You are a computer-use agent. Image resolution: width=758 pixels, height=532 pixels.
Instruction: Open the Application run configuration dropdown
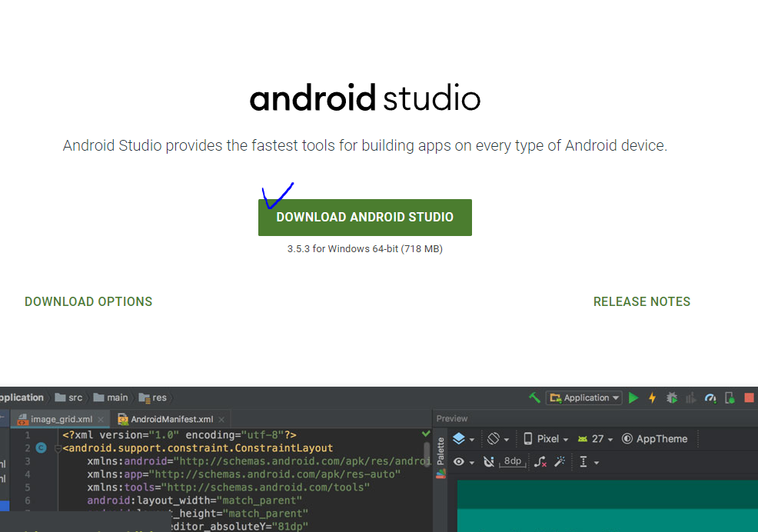tap(584, 397)
